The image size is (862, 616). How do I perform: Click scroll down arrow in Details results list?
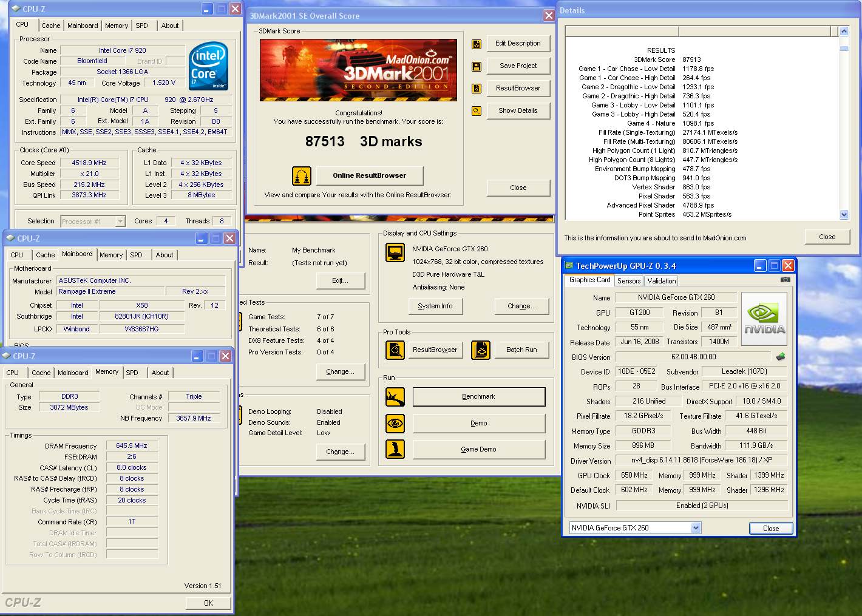(844, 214)
